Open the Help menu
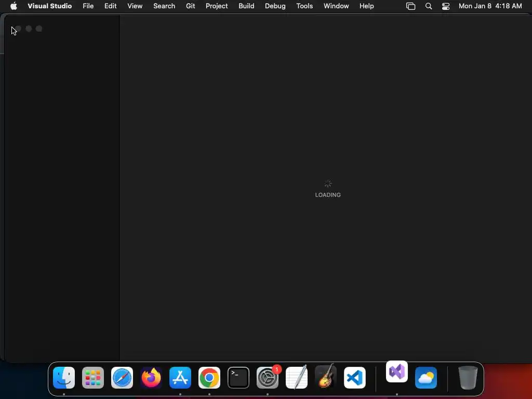 (x=366, y=6)
